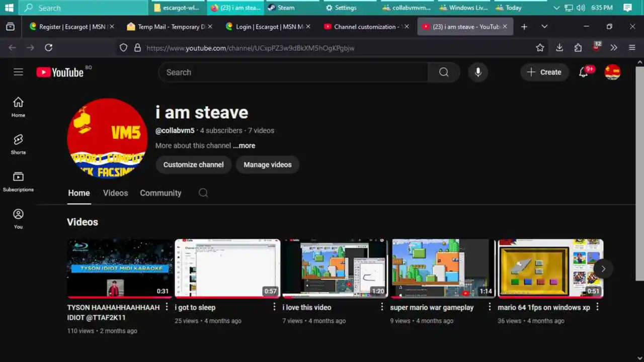Open the taskbar volume control
The width and height of the screenshot is (644, 362).
click(x=581, y=8)
